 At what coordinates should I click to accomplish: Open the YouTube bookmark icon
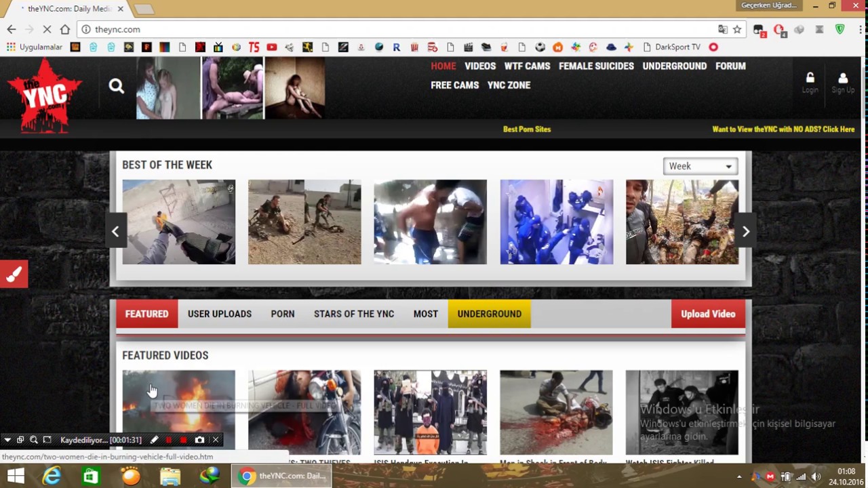[x=271, y=47]
